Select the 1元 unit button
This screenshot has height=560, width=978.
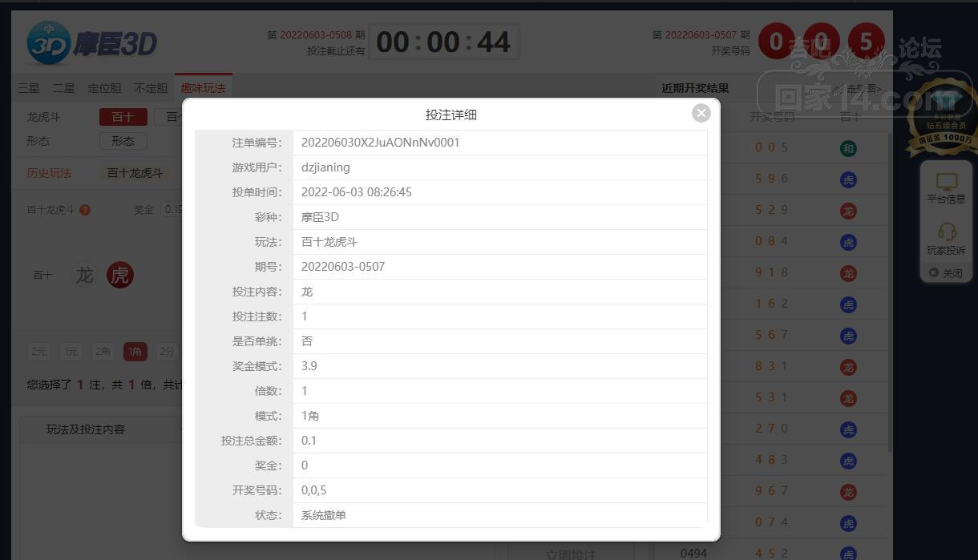tap(71, 351)
